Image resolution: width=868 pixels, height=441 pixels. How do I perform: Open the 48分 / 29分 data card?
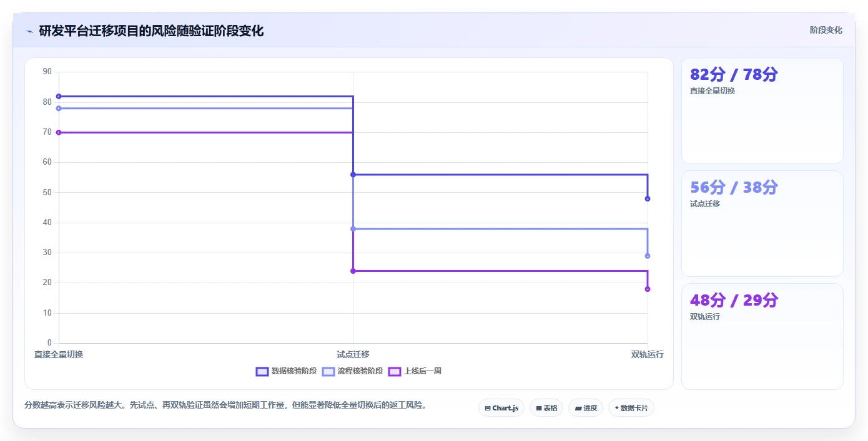coord(762,336)
